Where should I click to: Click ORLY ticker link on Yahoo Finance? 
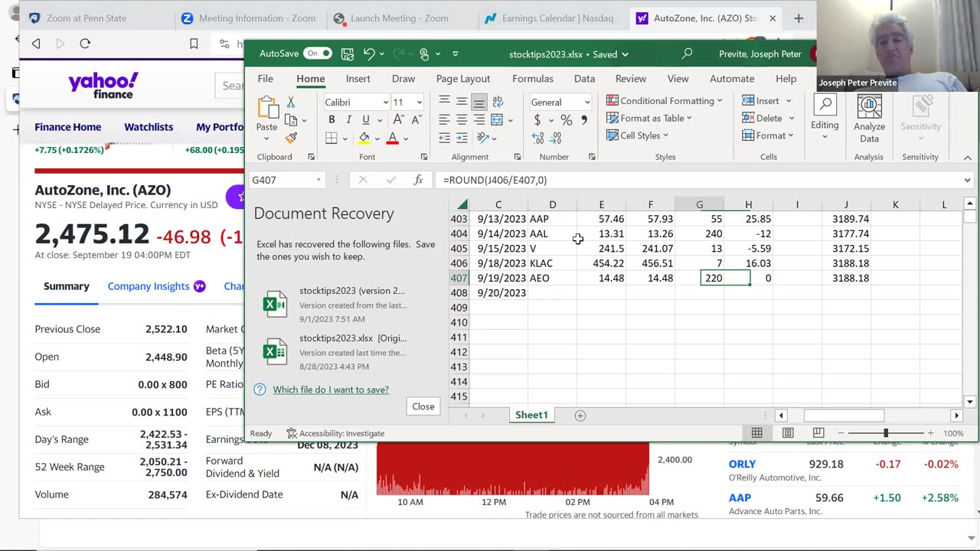point(742,464)
